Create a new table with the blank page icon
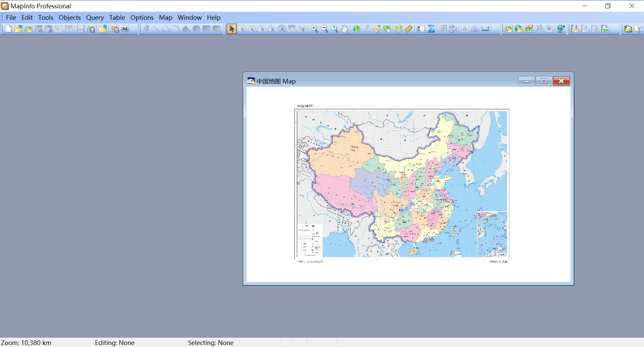This screenshot has height=347, width=644. (x=8, y=29)
